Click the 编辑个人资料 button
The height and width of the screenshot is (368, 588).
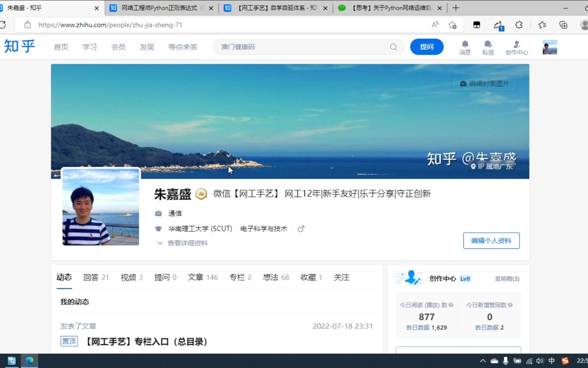pos(491,241)
